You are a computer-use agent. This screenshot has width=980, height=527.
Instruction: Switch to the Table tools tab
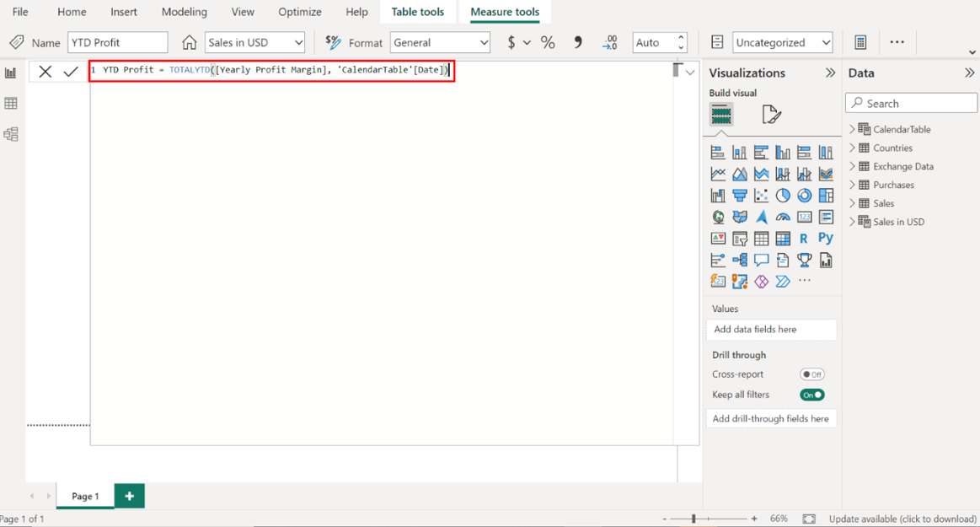tap(417, 12)
